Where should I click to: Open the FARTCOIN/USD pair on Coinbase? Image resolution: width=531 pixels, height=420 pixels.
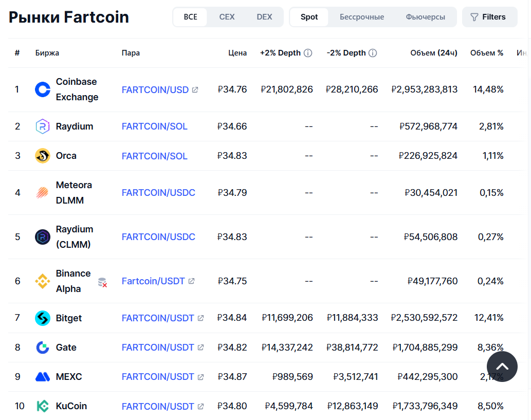[x=155, y=90]
